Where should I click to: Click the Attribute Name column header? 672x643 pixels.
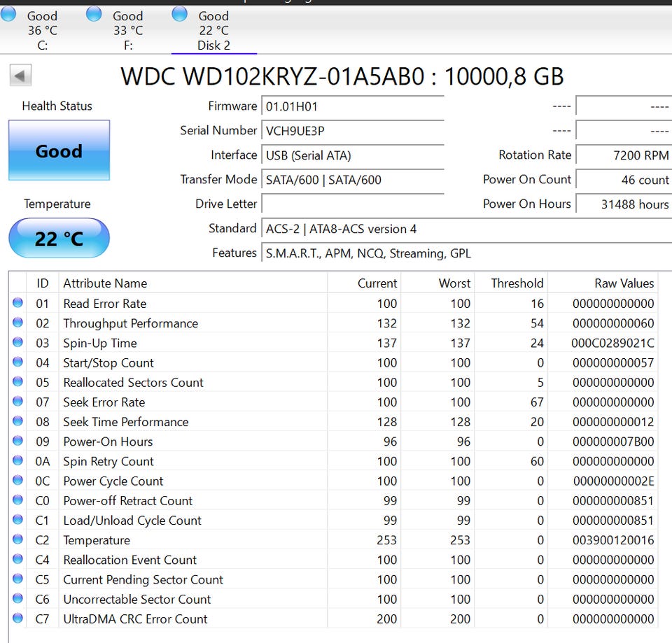pyautogui.click(x=193, y=283)
